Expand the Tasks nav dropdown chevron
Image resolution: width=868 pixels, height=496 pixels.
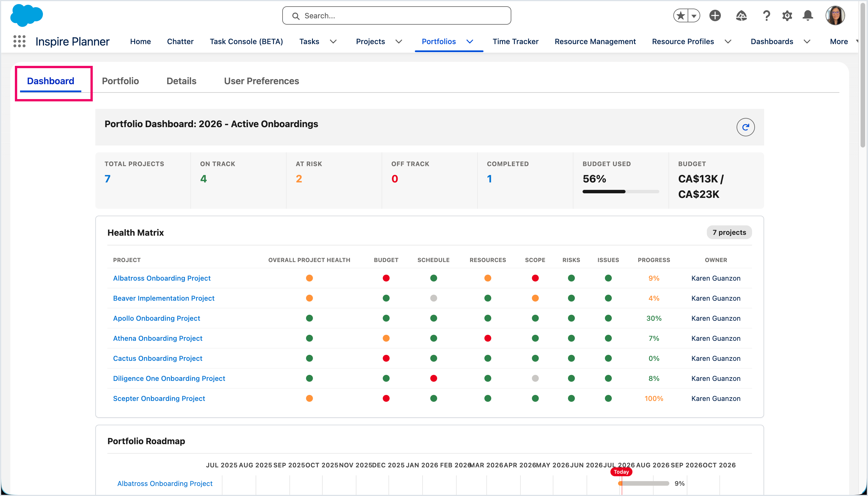pos(333,42)
